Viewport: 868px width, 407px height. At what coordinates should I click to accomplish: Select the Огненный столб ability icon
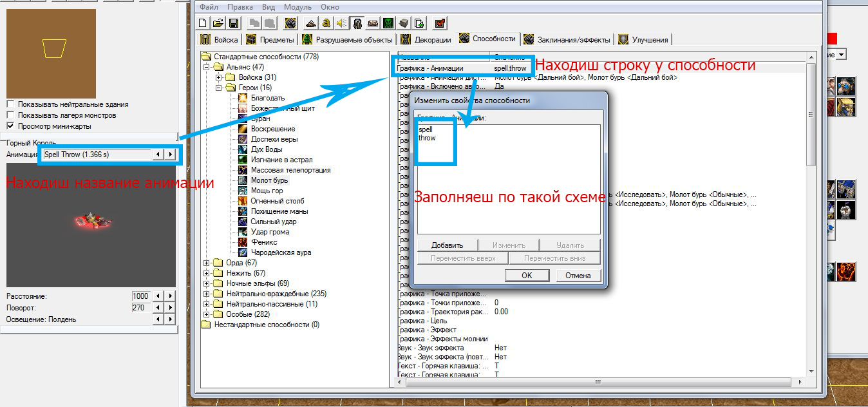point(243,201)
